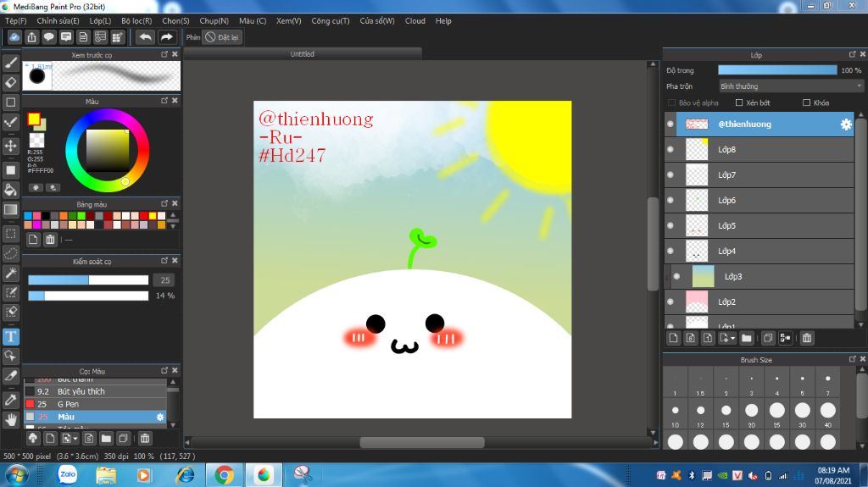Open the Cloud menu
This screenshot has height=487, width=868.
click(415, 21)
